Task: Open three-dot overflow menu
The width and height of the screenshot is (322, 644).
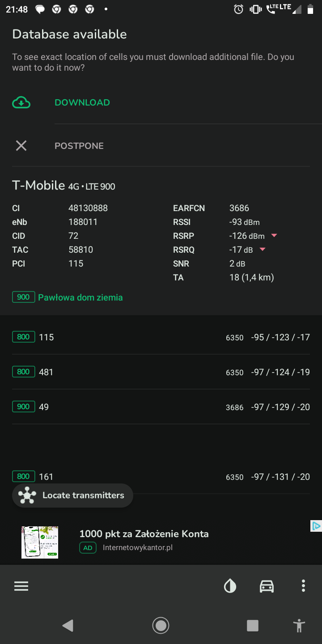Action: (303, 586)
